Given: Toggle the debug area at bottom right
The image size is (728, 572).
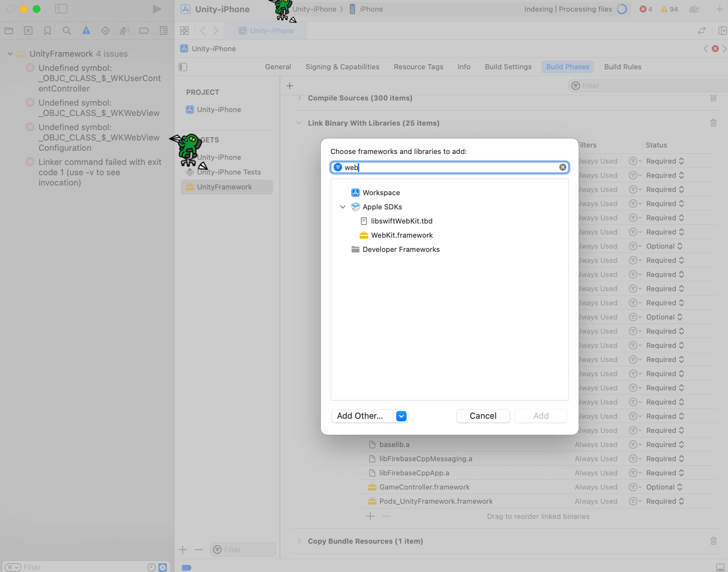Looking at the screenshot, I should 720,567.
